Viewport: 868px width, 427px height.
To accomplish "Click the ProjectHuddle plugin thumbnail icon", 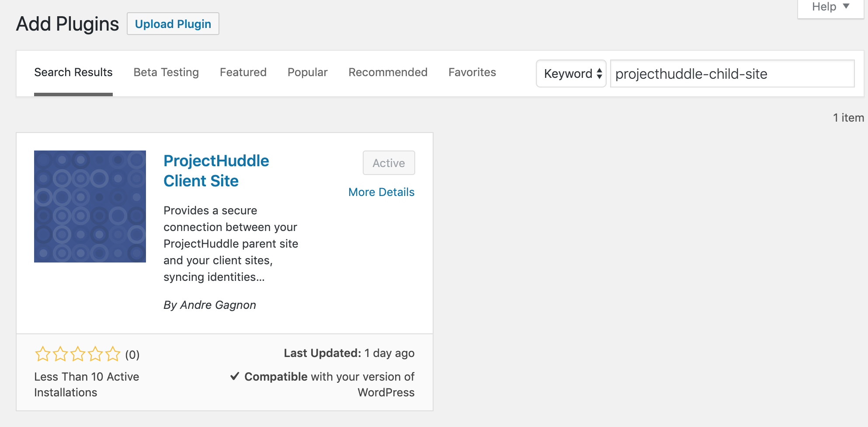I will pyautogui.click(x=90, y=206).
